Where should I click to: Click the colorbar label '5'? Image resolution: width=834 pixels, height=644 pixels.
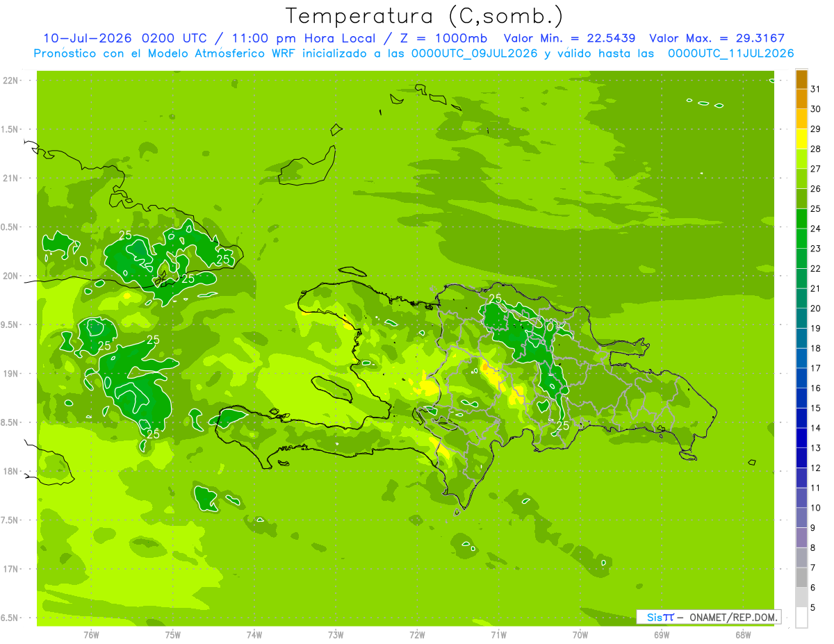pyautogui.click(x=813, y=608)
